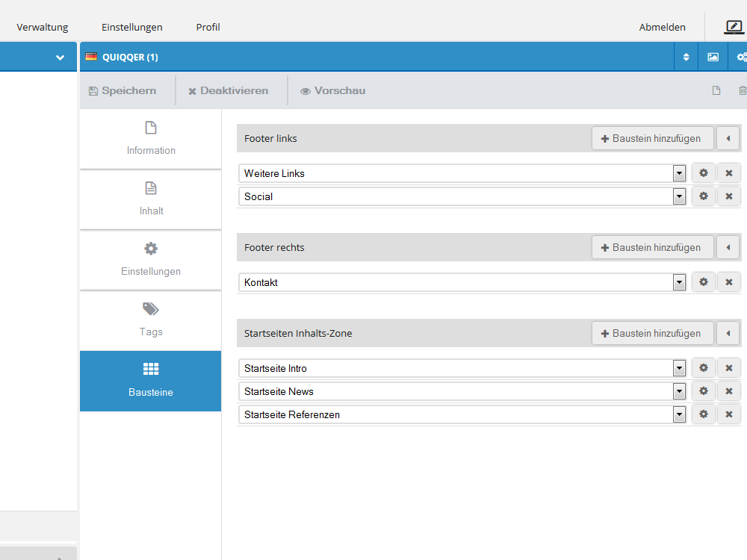Image resolution: width=747 pixels, height=560 pixels.
Task: Click the German flag icon
Action: 91,57
